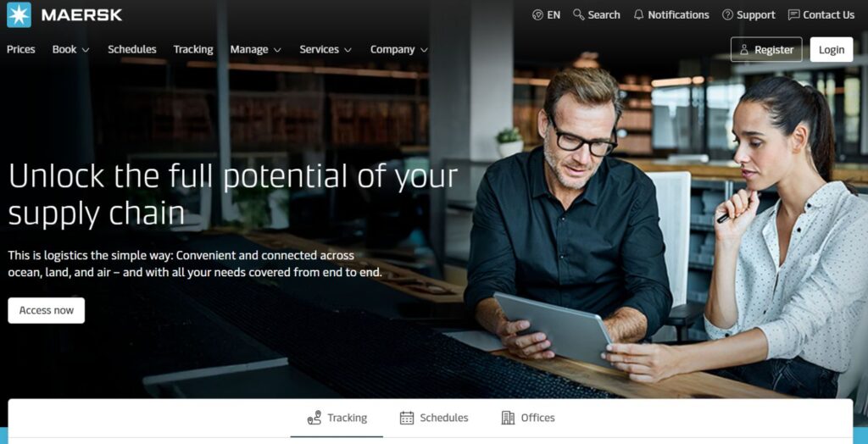Click the Schedules tab calendar icon
This screenshot has height=444, width=868.
click(x=407, y=418)
